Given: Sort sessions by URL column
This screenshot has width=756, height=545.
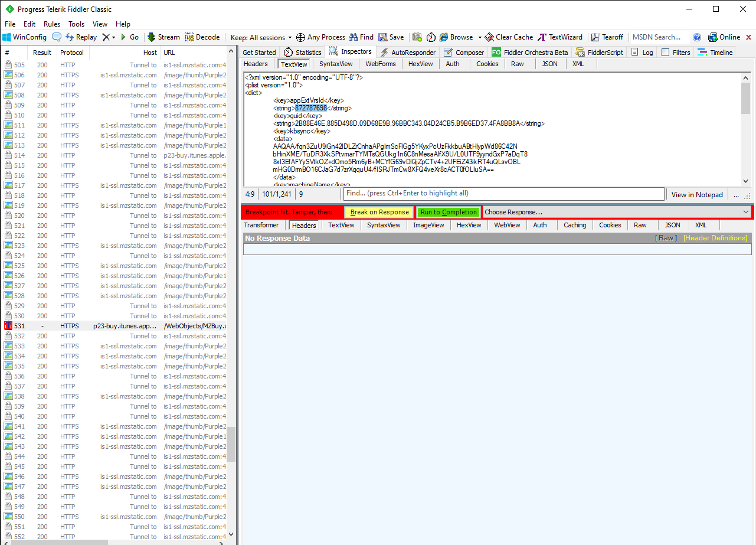Looking at the screenshot, I should 194,53.
